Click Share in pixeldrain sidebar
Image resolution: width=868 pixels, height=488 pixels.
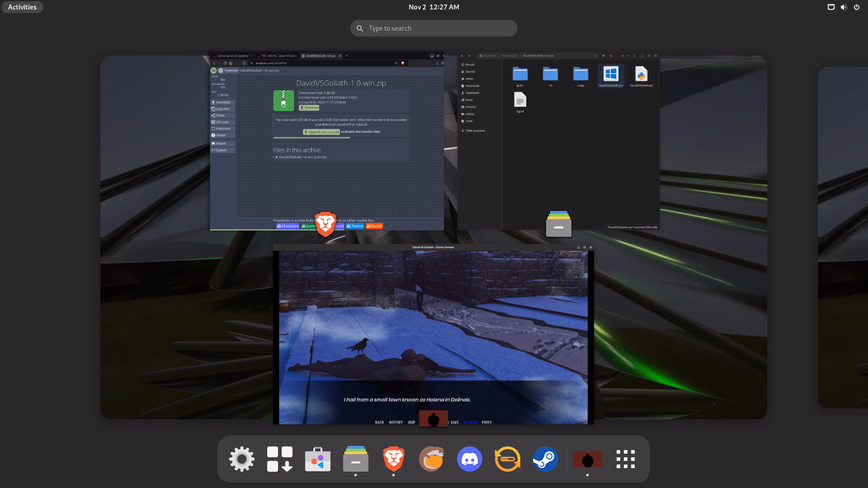point(222,116)
